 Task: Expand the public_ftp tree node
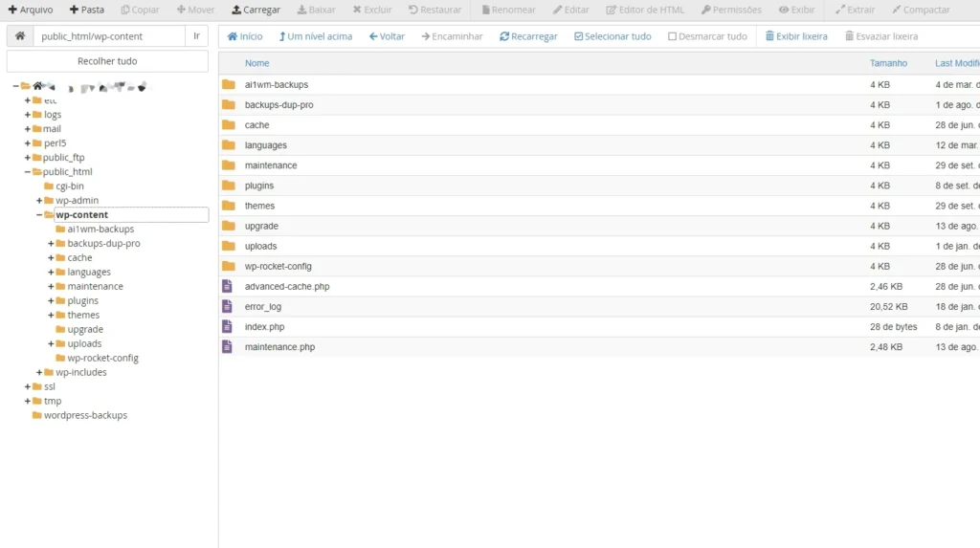point(28,158)
